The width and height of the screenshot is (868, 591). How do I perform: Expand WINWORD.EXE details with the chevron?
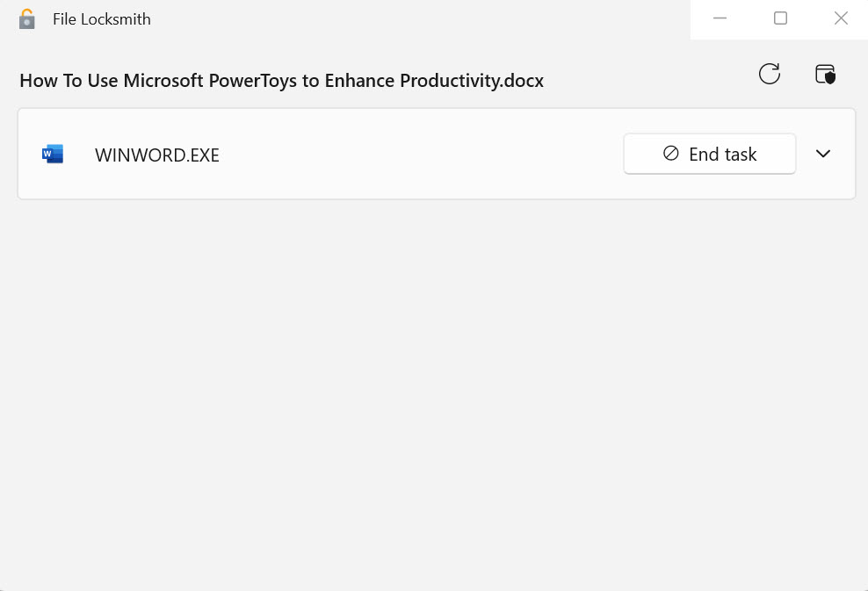[x=823, y=154]
